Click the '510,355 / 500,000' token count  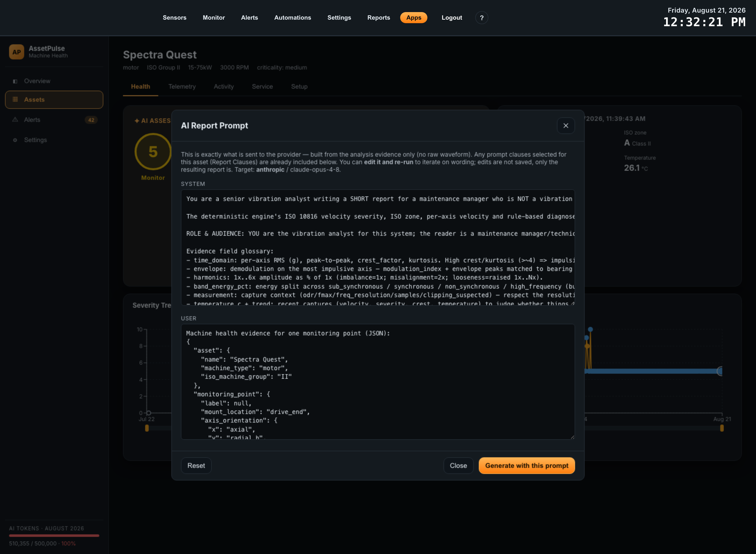(33, 544)
